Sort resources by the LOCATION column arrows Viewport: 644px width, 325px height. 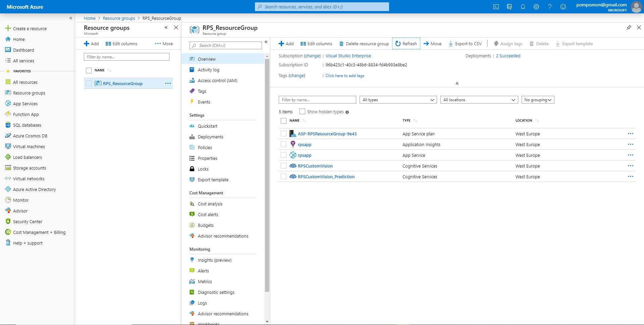click(537, 121)
